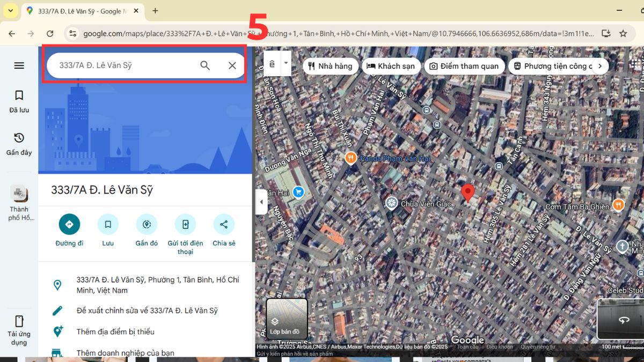The width and height of the screenshot is (644, 362).
Task: Select the church marker on the map
Action: 622,246
